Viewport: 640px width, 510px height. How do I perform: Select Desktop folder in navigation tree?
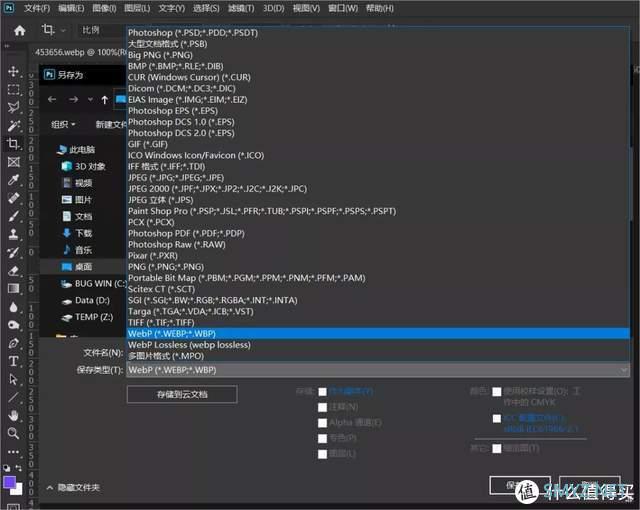click(x=83, y=266)
